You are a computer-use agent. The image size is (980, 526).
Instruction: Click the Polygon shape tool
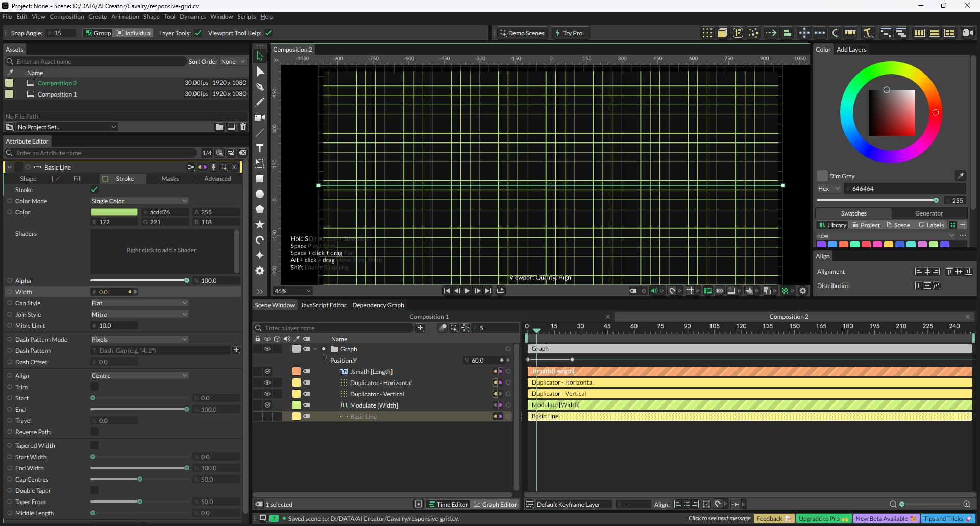[260, 209]
